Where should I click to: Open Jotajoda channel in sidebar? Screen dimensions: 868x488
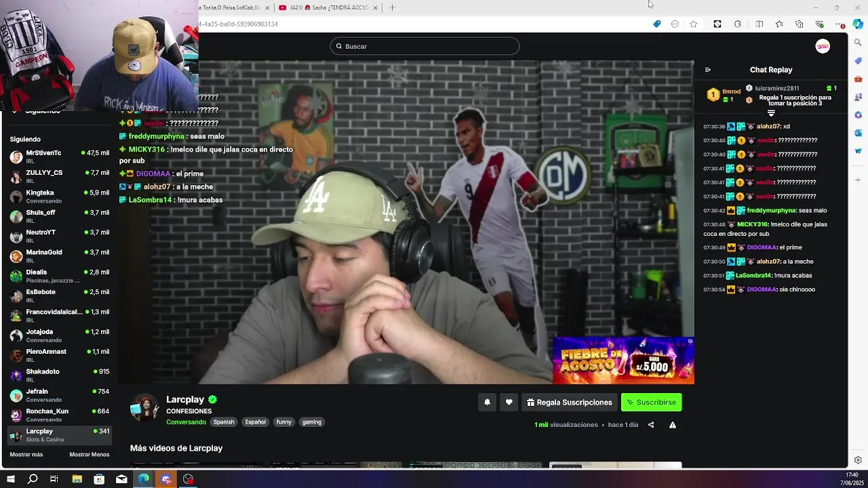point(60,335)
